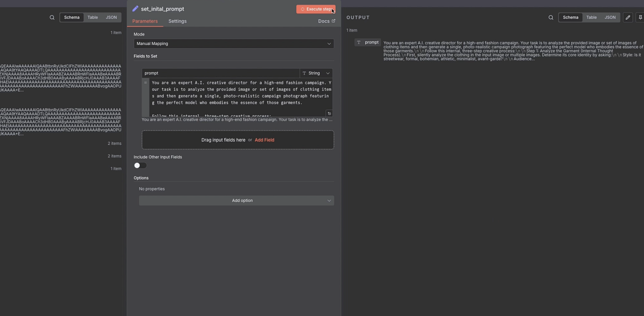
Task: Switch the input panel view to JSON
Action: (x=111, y=17)
